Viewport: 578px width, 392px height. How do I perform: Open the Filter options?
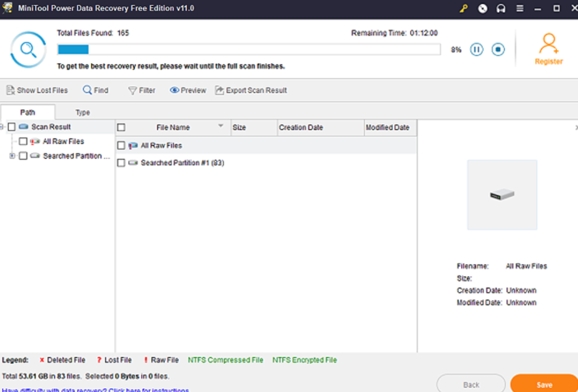click(x=142, y=90)
